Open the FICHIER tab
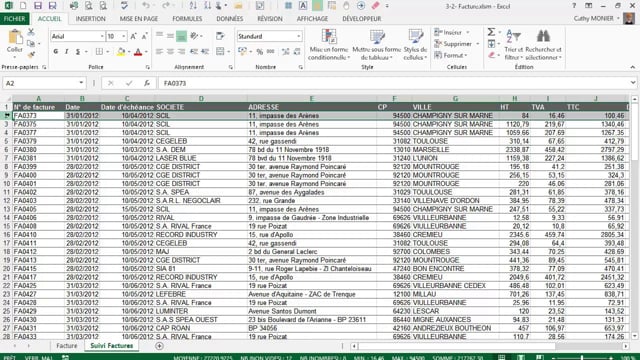 (14, 19)
